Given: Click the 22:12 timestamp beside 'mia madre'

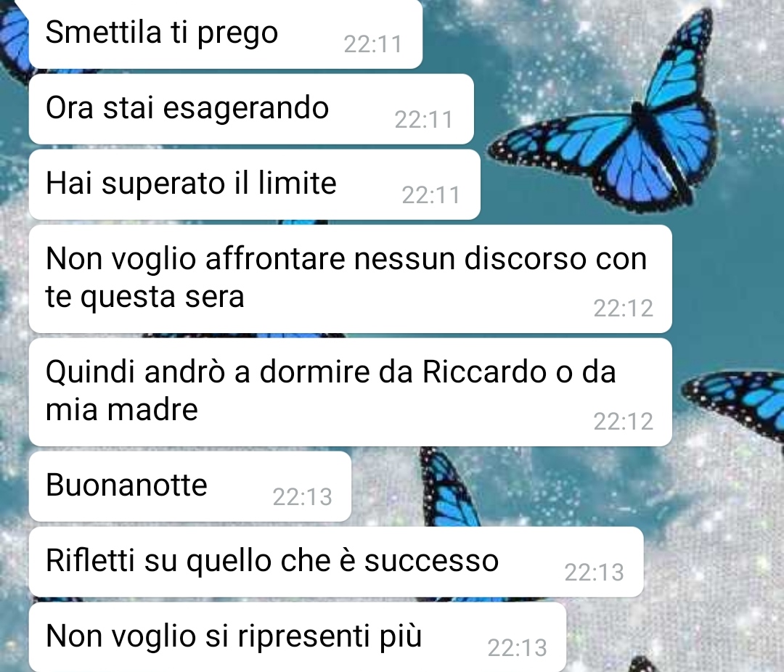Looking at the screenshot, I should pos(623,422).
